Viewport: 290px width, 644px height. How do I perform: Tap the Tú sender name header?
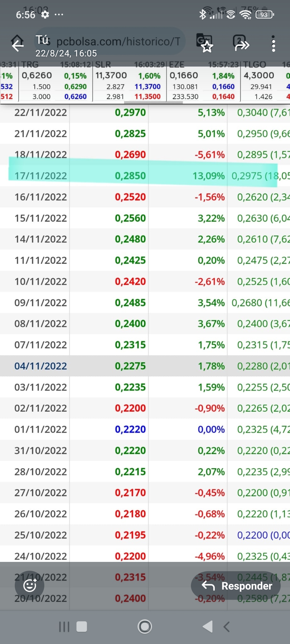pos(42,40)
